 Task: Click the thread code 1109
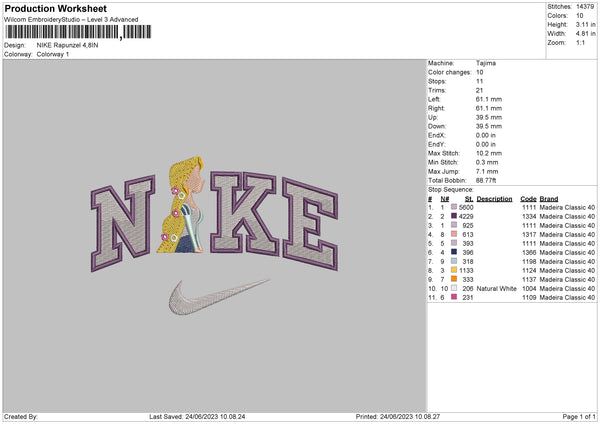[529, 297]
